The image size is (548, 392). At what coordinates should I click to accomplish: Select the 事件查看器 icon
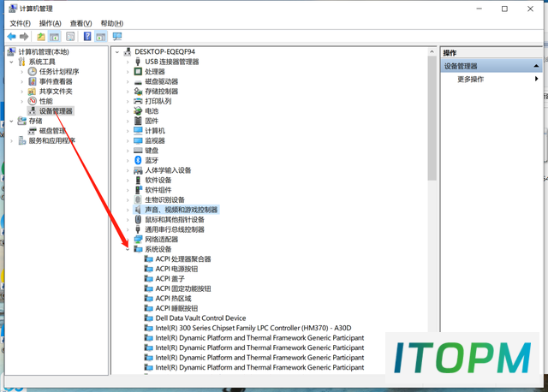click(x=33, y=81)
